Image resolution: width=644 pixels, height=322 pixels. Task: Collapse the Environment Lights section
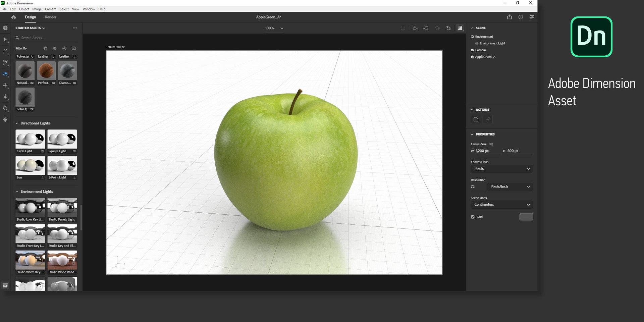point(17,192)
